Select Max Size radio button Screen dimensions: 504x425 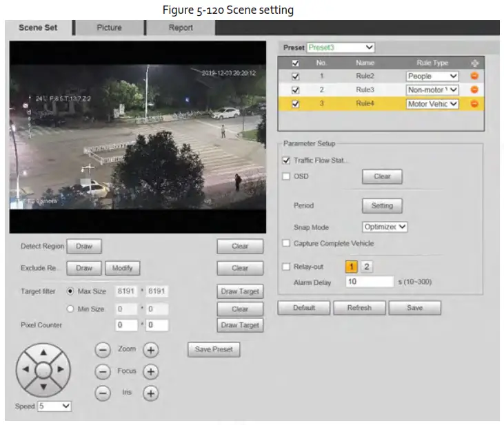click(70, 291)
